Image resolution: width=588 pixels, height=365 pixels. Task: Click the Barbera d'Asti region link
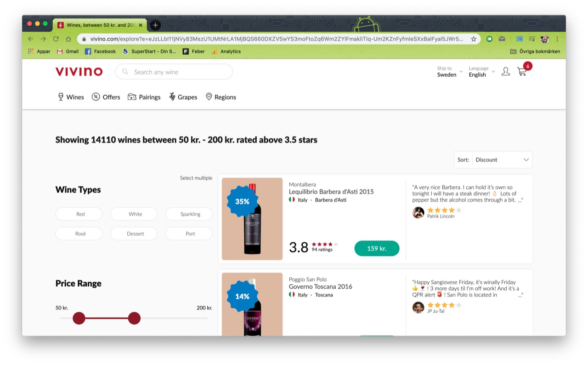point(331,200)
